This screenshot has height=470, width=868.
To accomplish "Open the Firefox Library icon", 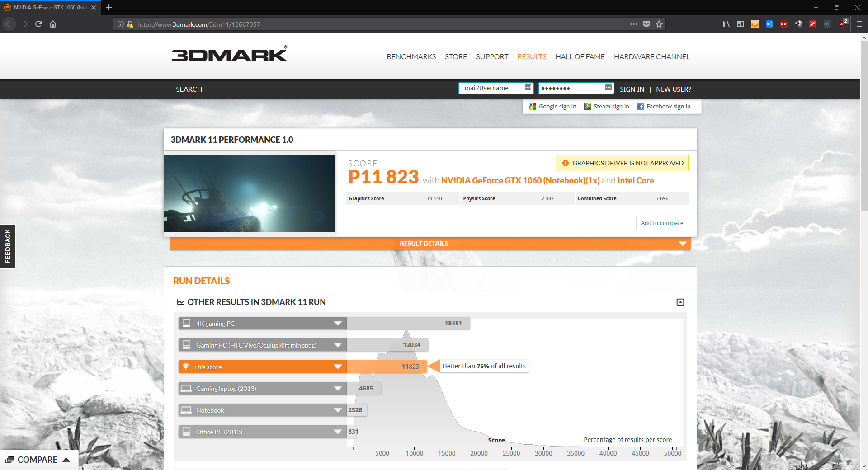I will [x=726, y=24].
